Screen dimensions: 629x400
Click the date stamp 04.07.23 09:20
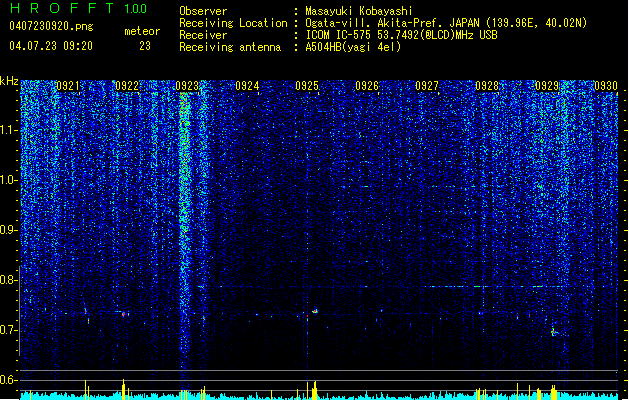[51, 46]
